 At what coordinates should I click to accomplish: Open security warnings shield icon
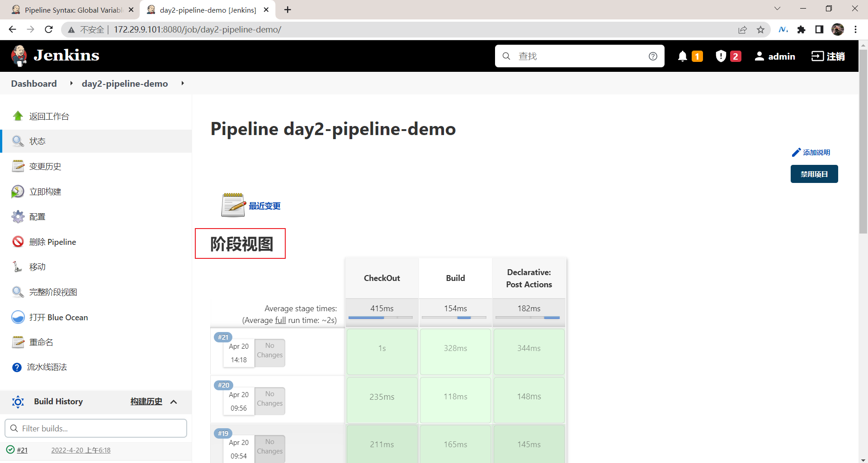coord(721,56)
